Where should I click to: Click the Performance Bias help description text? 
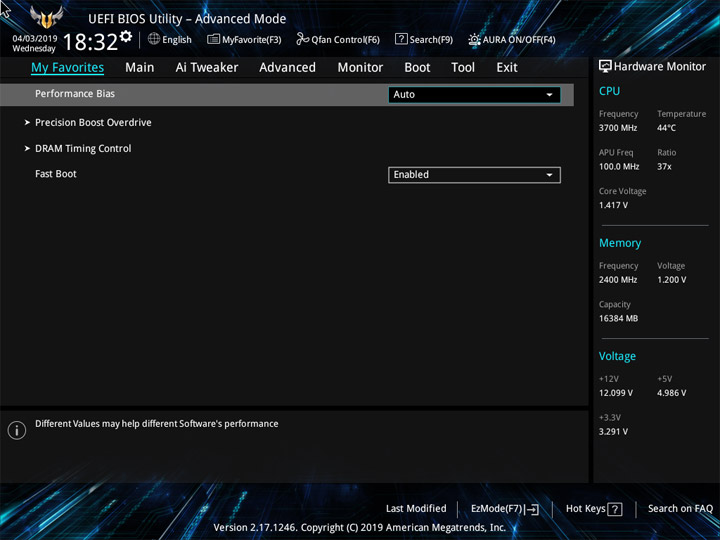(x=157, y=424)
